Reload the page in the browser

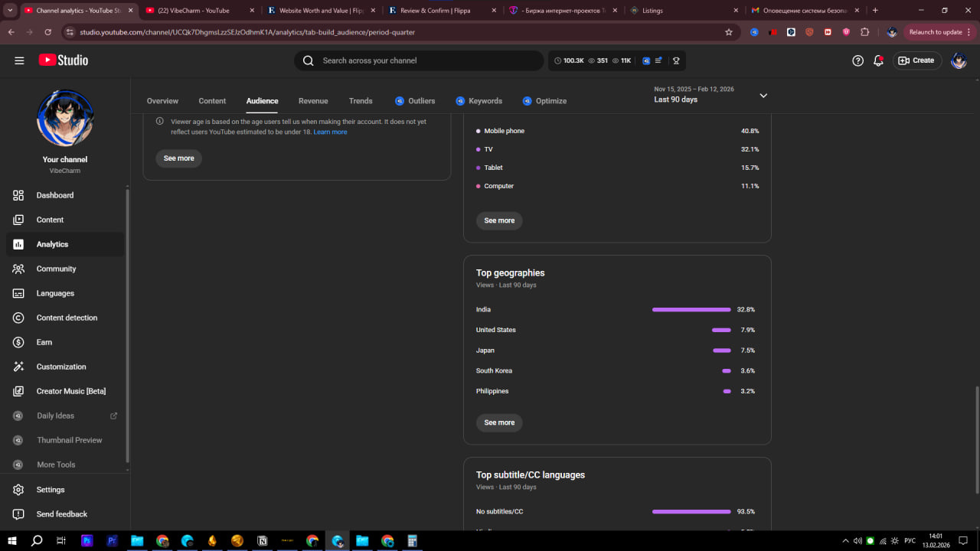coord(48,32)
